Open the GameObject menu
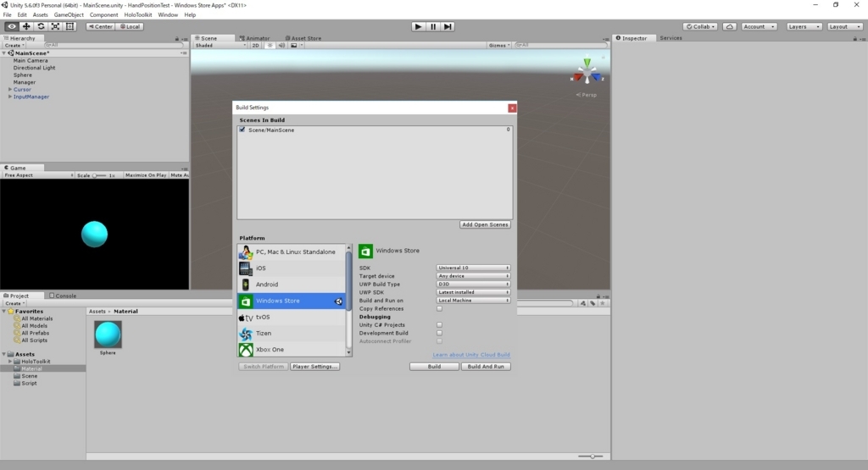Screen dimensions: 868x470 point(69,15)
